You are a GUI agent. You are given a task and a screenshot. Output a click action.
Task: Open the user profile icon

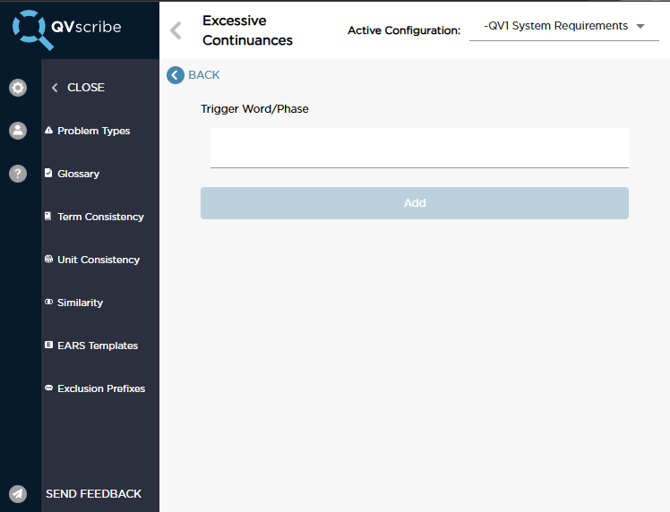[x=18, y=131]
